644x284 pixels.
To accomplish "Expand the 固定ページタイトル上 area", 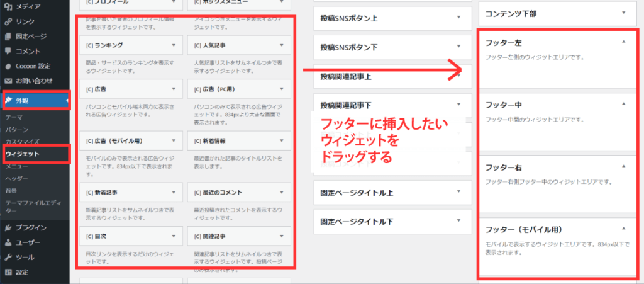I will pyautogui.click(x=460, y=192).
